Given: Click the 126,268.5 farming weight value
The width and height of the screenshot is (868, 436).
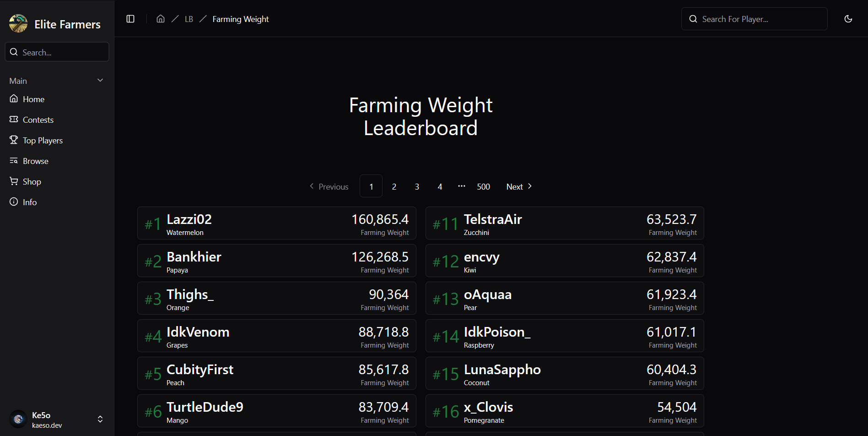Looking at the screenshot, I should 380,257.
